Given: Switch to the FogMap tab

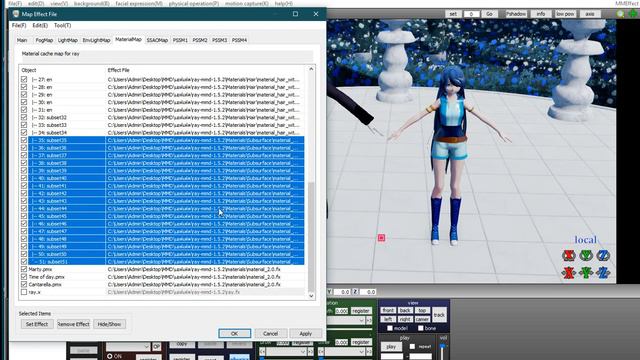Looking at the screenshot, I should pos(44,40).
